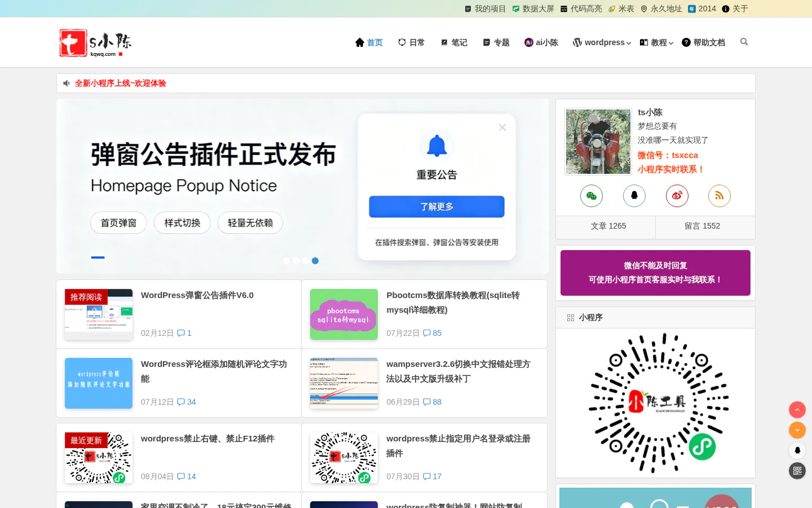Click thumbnail of Pbootcms sqlite转mysql article
The image size is (812, 508).
pos(344,314)
